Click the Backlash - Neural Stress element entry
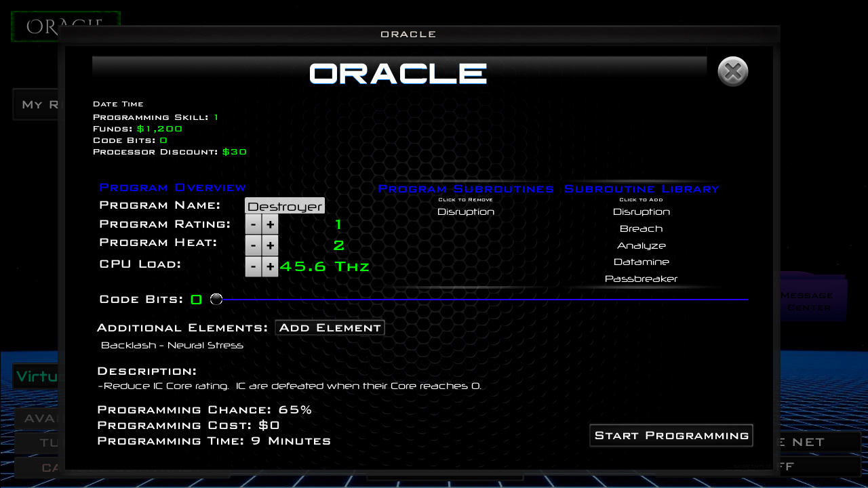This screenshot has width=868, height=488. (171, 345)
